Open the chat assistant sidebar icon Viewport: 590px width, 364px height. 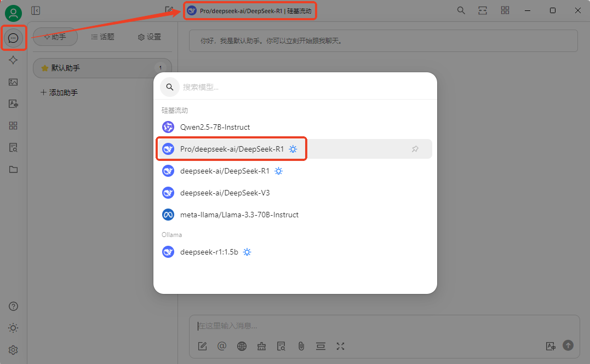click(x=13, y=38)
